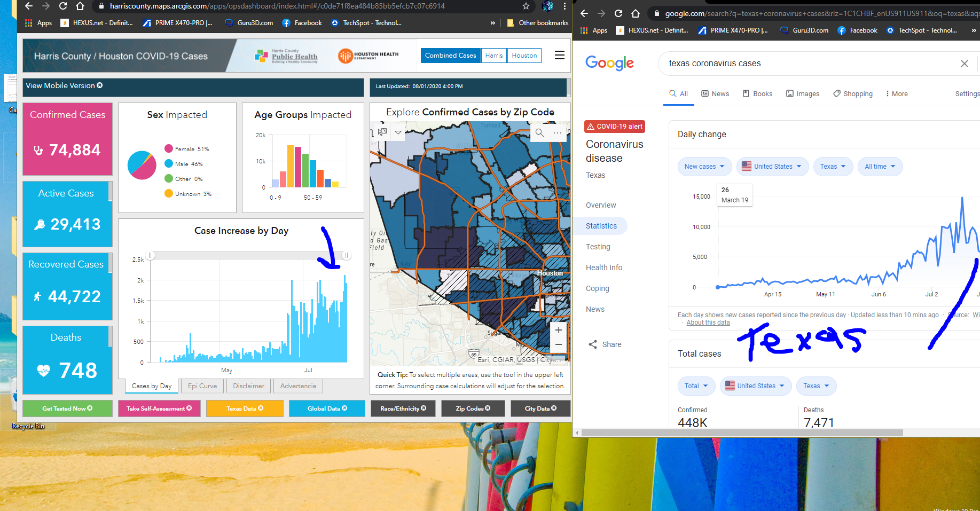
Task: Open the Global Data button
Action: pyautogui.click(x=327, y=408)
